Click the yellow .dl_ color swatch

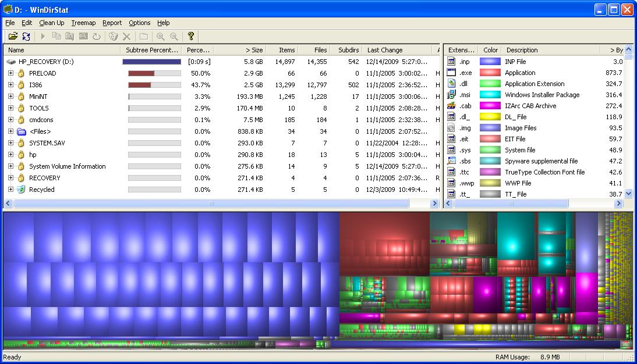[x=490, y=117]
